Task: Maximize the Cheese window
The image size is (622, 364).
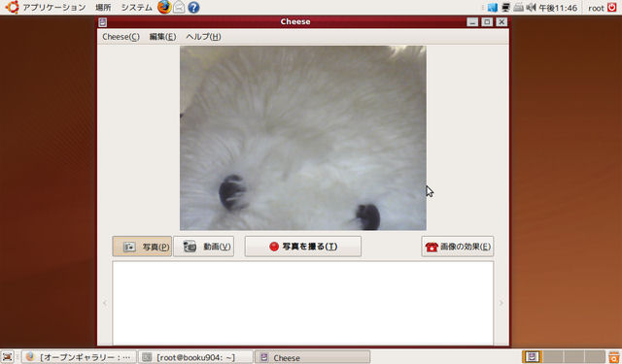Action: pos(487,22)
